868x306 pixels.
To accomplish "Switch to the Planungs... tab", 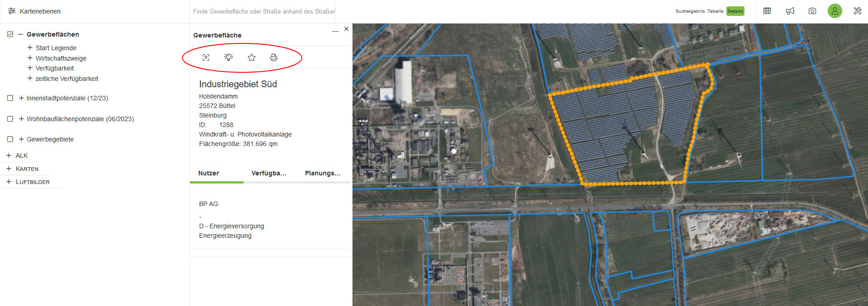I will pos(323,173).
